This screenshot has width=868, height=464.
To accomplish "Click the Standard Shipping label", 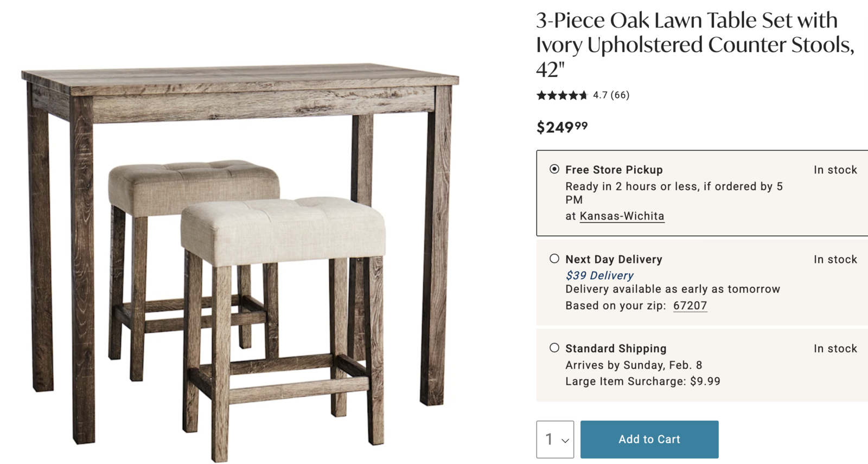I will (616, 349).
